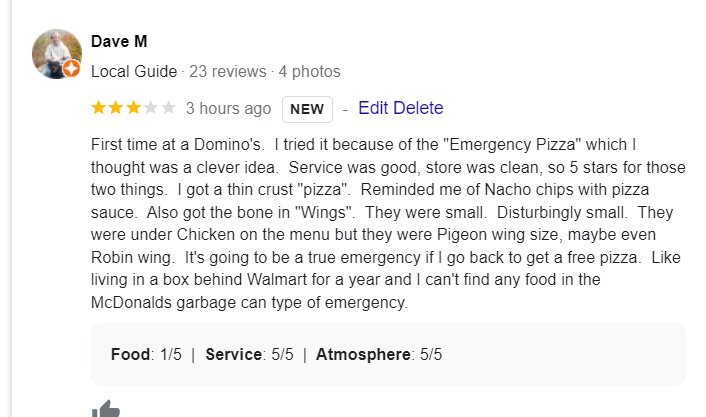Click the Local Guide label
The width and height of the screenshot is (706, 417).
click(134, 72)
